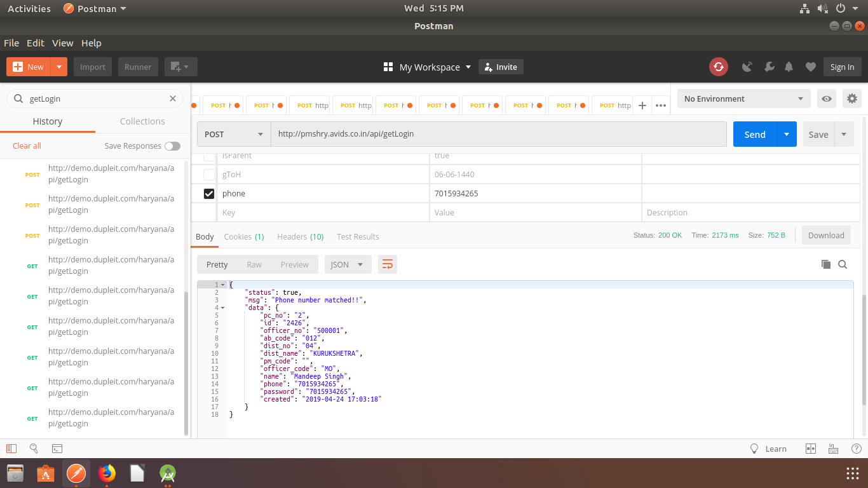Click the empty Key parameter field
Image resolution: width=868 pixels, height=488 pixels.
[x=323, y=212]
